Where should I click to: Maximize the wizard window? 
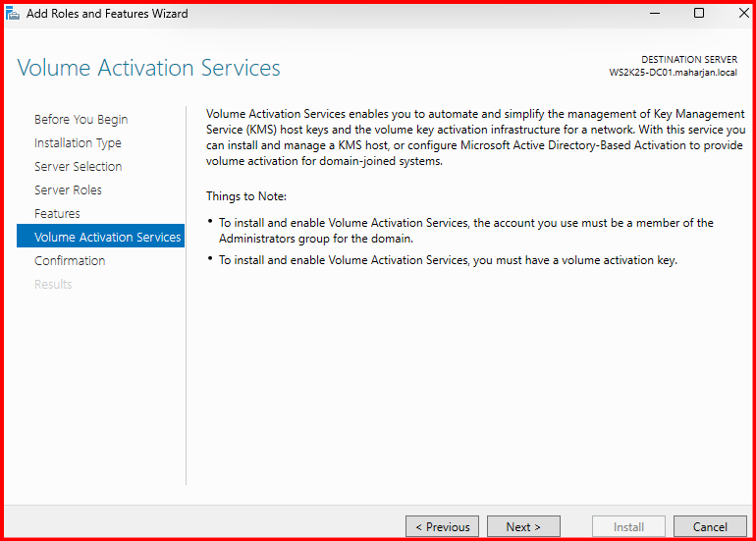[x=699, y=14]
